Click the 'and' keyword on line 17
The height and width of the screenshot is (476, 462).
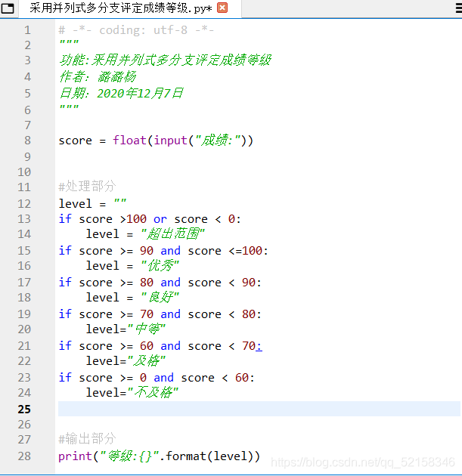coord(170,283)
